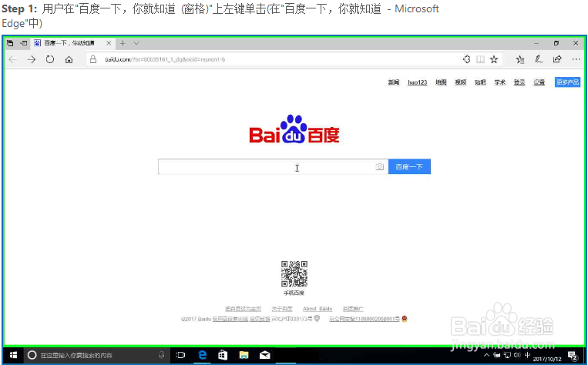This screenshot has height=365, width=588.
Task: Click the 关于百度 link
Action: [282, 309]
